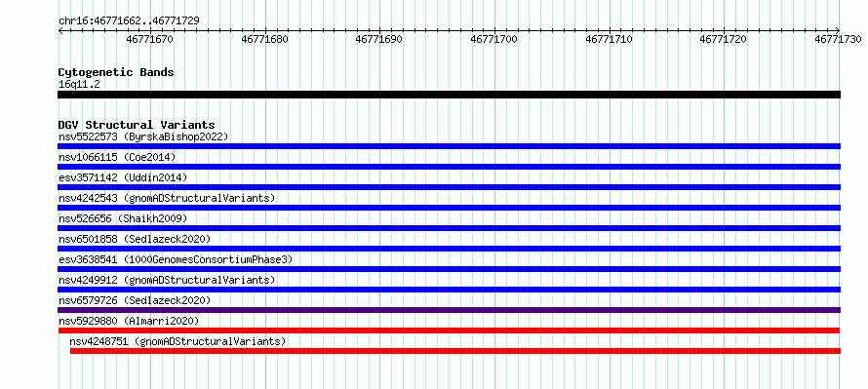Open variant nsv4248751 (gnomADStructuralVariants) label
The height and width of the screenshot is (389, 868).
click(178, 341)
